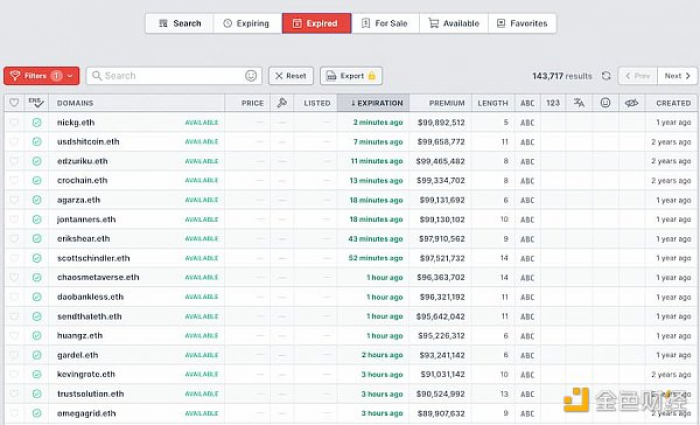Click '43 minutes ago' expiration cell
Screen dimensions: 700x425
coord(375,239)
